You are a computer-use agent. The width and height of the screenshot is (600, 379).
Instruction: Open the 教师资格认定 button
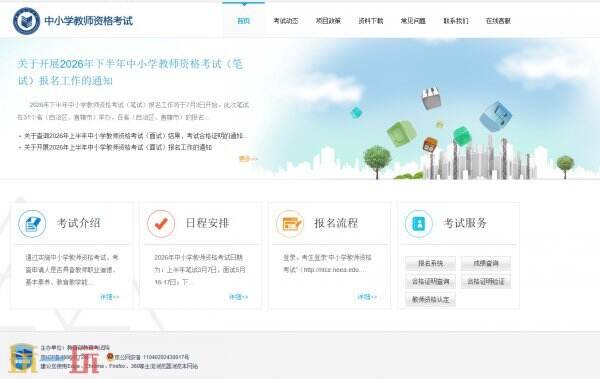coord(430,299)
